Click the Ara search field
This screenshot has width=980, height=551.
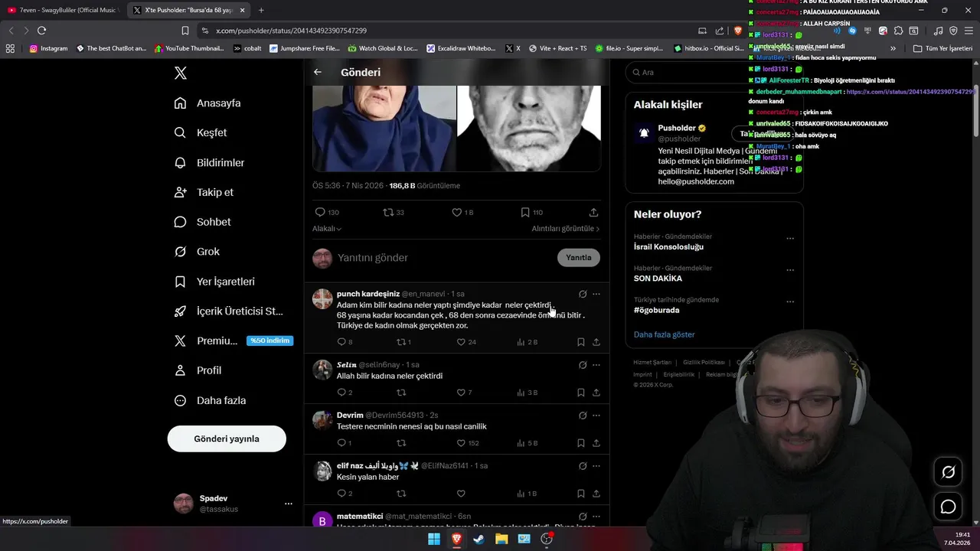click(x=714, y=72)
